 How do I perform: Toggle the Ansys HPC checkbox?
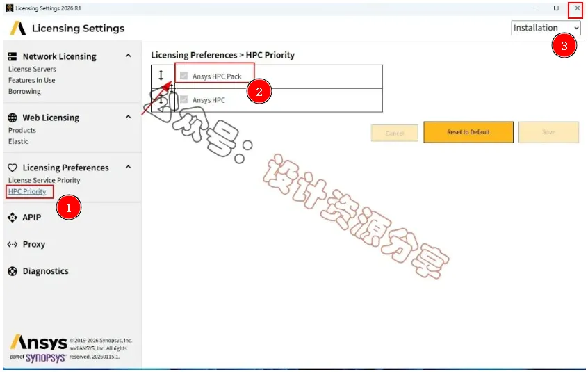coord(183,99)
